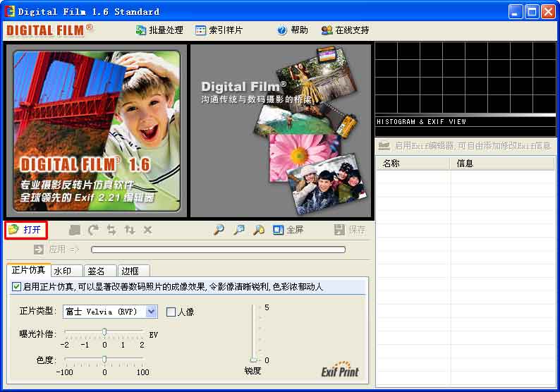560x392 pixels.
Task: Click the Exif Print logo
Action: [x=340, y=370]
